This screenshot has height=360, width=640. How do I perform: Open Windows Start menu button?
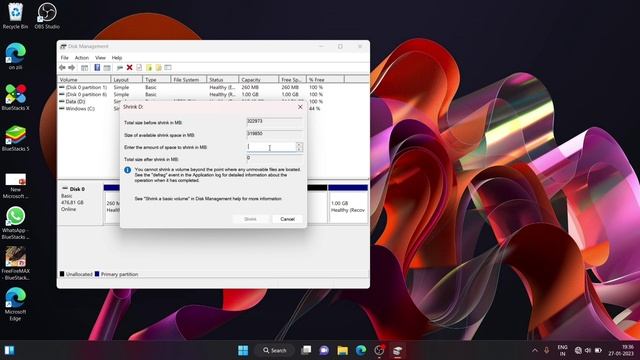click(243, 350)
